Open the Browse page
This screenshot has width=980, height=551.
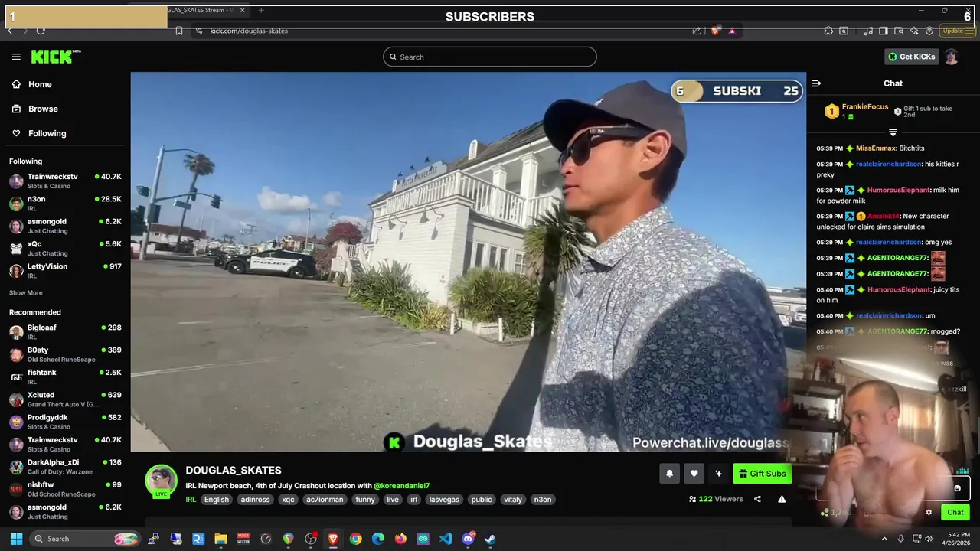click(35, 109)
